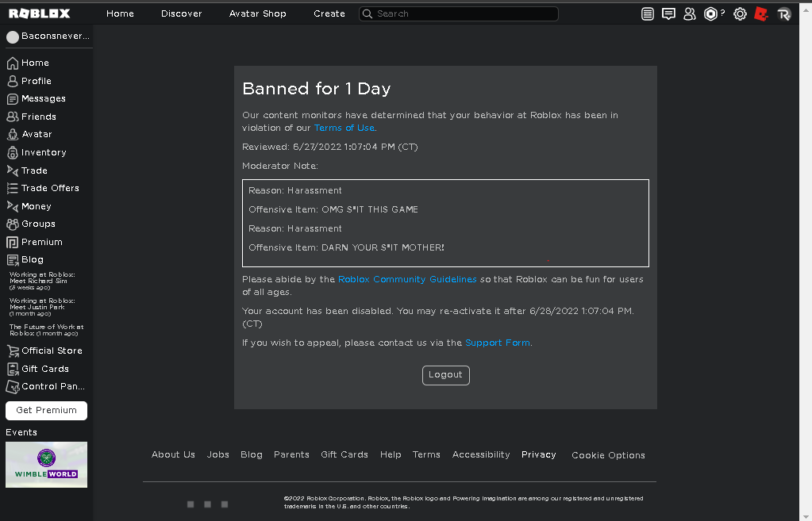The width and height of the screenshot is (812, 521).
Task: Open Create in top navigation
Action: [329, 14]
